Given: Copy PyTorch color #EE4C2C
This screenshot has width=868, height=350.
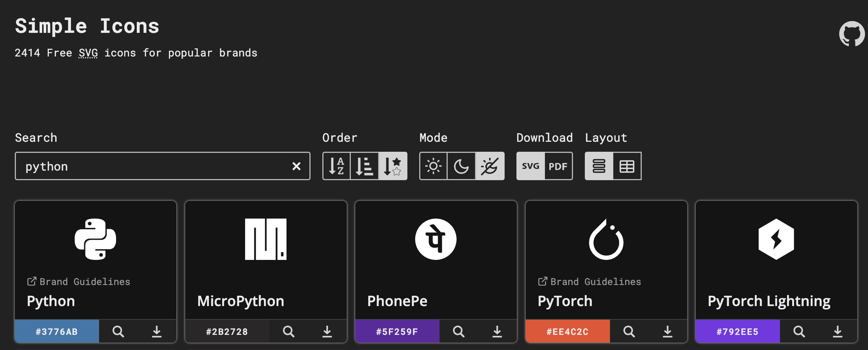Looking at the screenshot, I should pyautogui.click(x=567, y=331).
